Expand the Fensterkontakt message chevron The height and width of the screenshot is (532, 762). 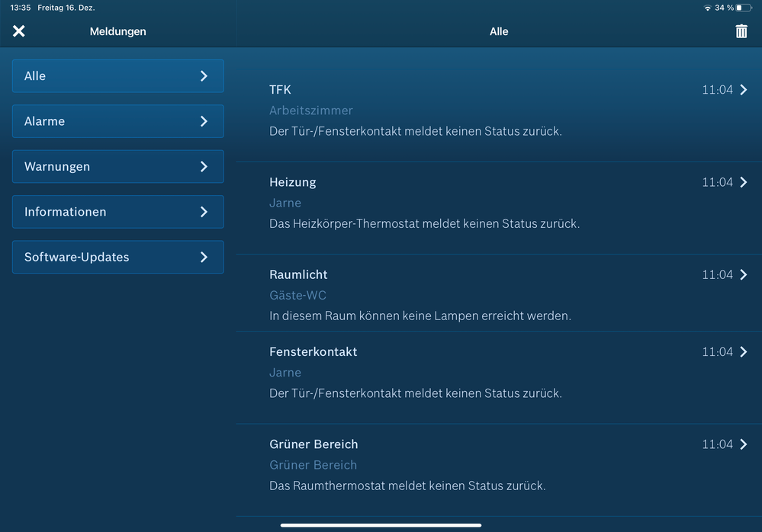[743, 351]
